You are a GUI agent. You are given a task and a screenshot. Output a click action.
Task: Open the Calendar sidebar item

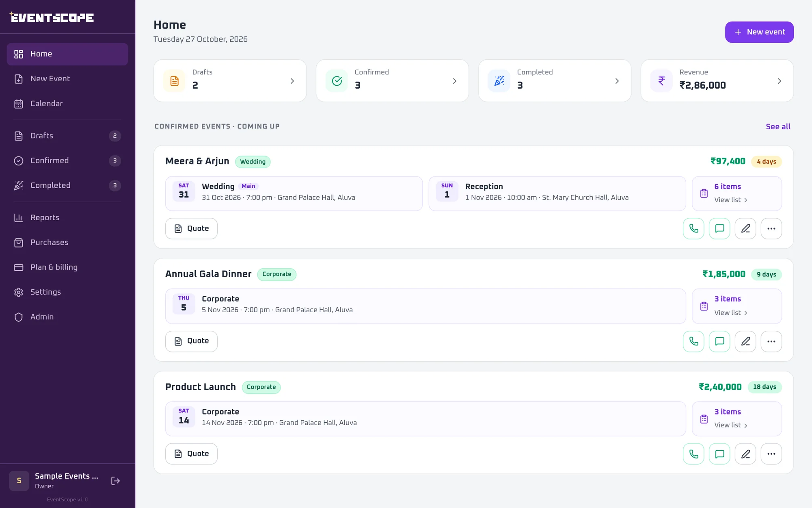[x=67, y=104]
